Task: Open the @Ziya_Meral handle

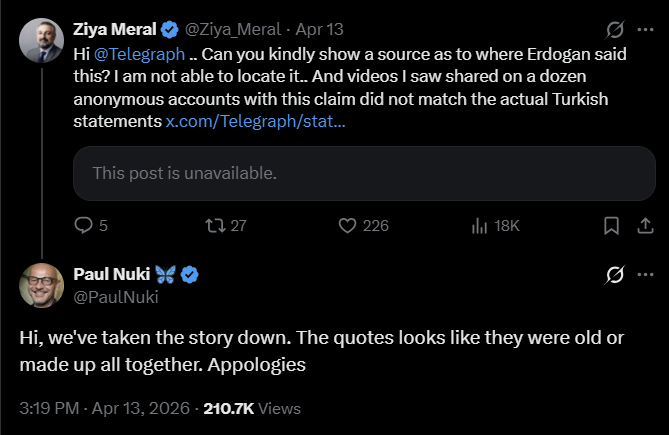Action: [x=234, y=30]
